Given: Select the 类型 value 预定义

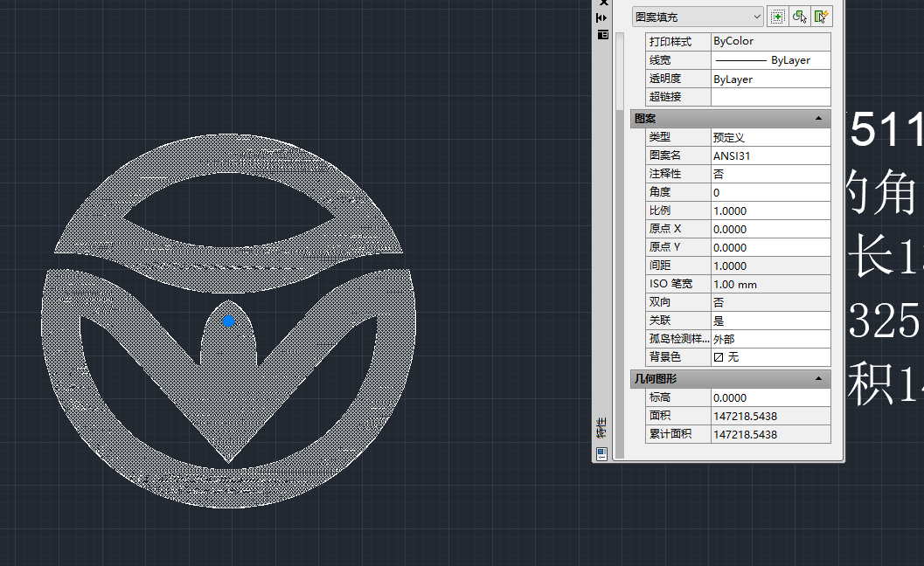Looking at the screenshot, I should pyautogui.click(x=771, y=137).
